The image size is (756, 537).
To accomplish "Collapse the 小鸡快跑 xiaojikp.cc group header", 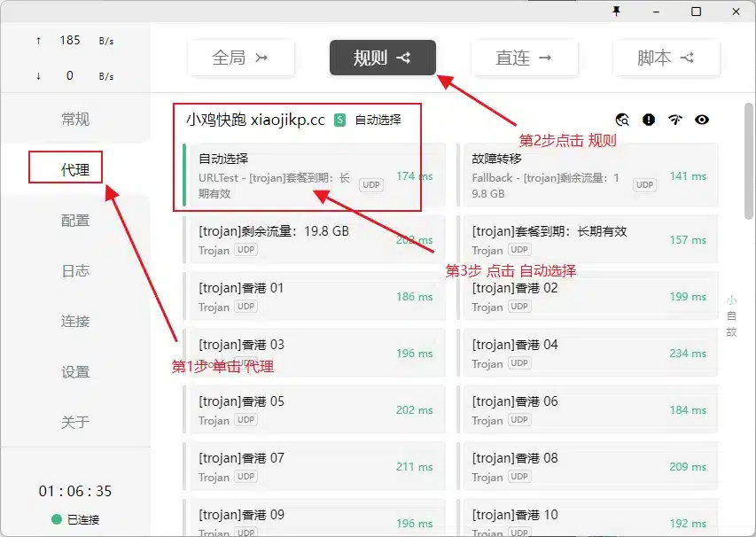I will point(255,120).
